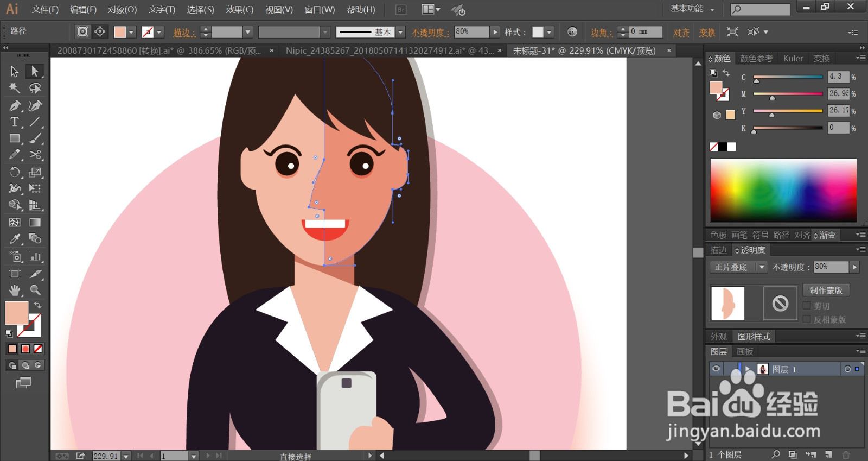Click the 对齐 link in control bar
Viewport: 868px width, 461px height.
(x=681, y=33)
